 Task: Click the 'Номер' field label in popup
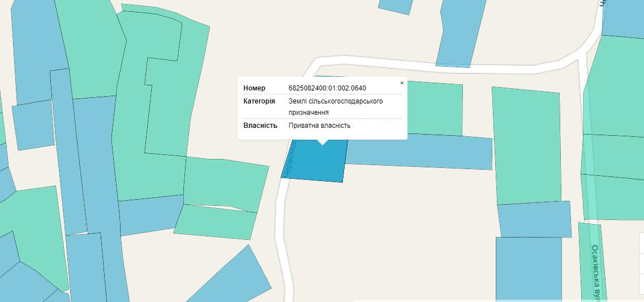254,88
